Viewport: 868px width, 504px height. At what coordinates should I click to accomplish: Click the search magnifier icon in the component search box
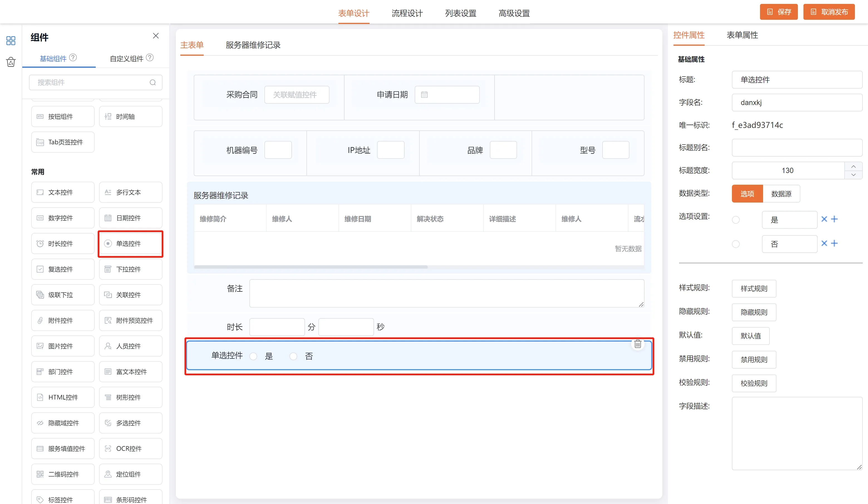[153, 82]
